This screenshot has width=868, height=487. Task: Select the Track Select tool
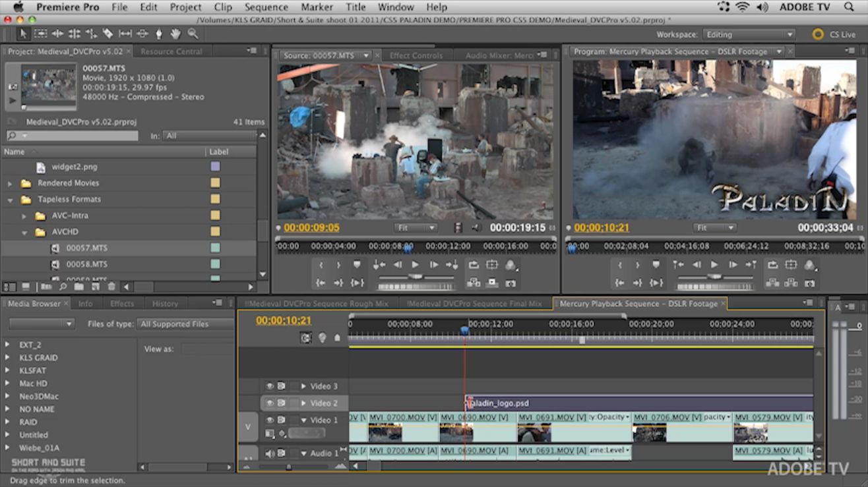(41, 34)
